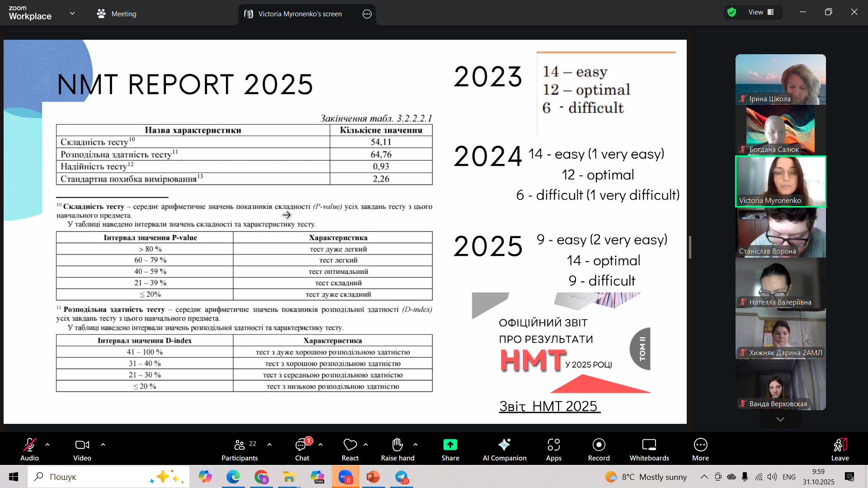
Task: Open the More options menu
Action: pyautogui.click(x=700, y=445)
